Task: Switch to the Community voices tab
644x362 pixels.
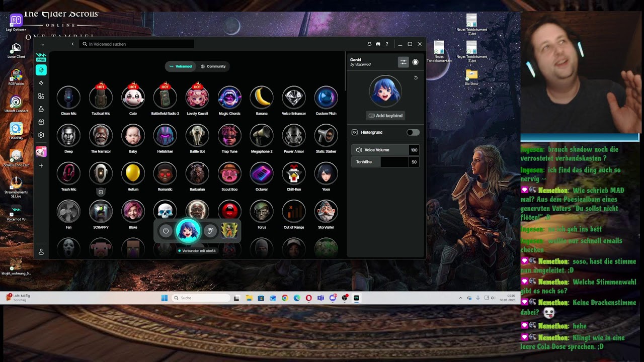Action: 213,66
